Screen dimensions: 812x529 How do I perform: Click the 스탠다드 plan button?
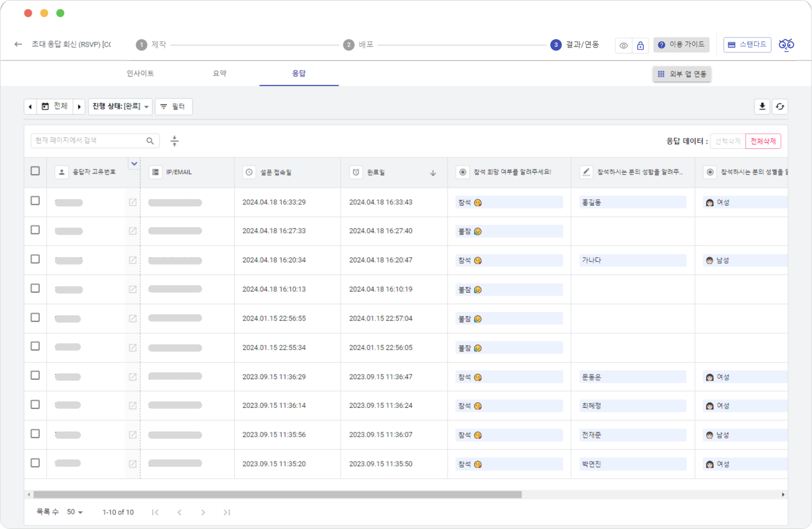747,45
